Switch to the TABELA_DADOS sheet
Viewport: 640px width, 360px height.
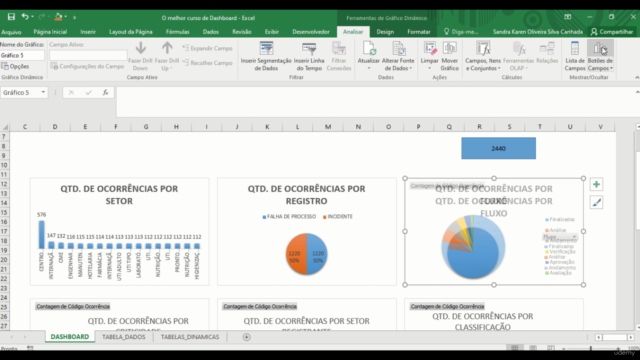pos(124,337)
